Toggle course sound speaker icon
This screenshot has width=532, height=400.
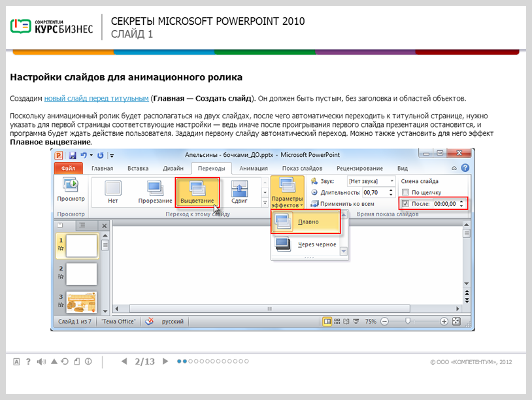(41, 361)
